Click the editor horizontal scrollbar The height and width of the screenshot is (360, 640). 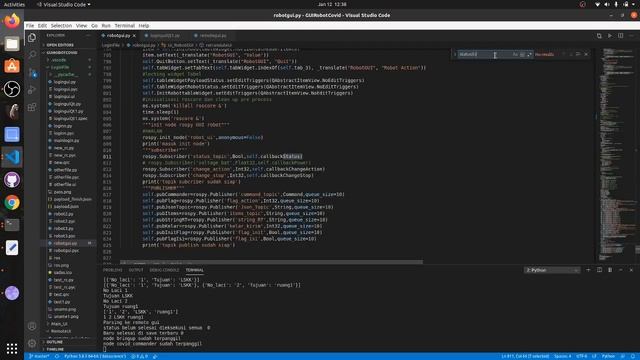click(271, 262)
